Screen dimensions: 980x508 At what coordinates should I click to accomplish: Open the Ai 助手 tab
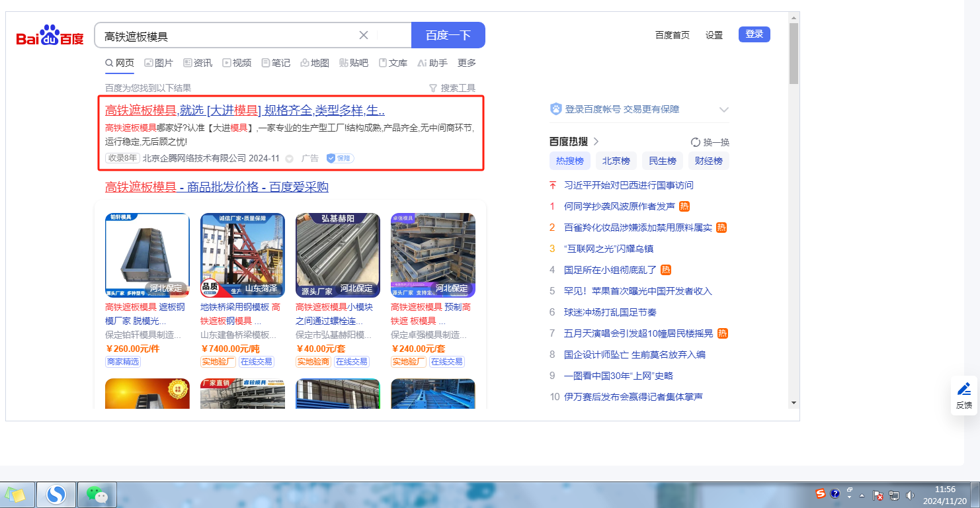[432, 63]
